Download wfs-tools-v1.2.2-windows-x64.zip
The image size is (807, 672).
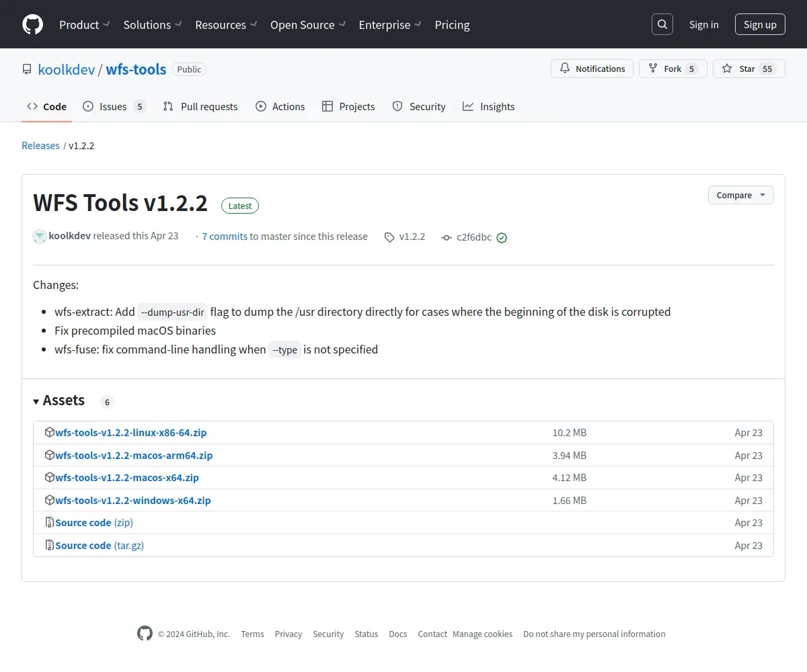[133, 501]
